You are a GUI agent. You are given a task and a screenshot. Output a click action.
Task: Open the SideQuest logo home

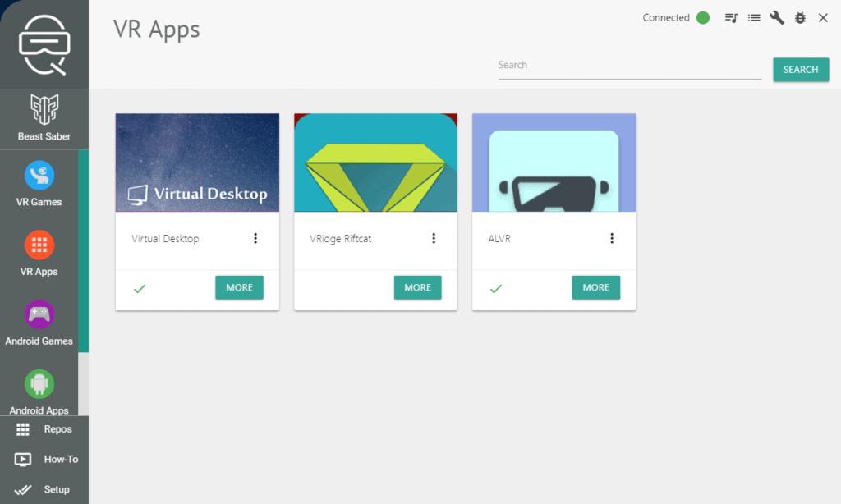pyautogui.click(x=44, y=44)
